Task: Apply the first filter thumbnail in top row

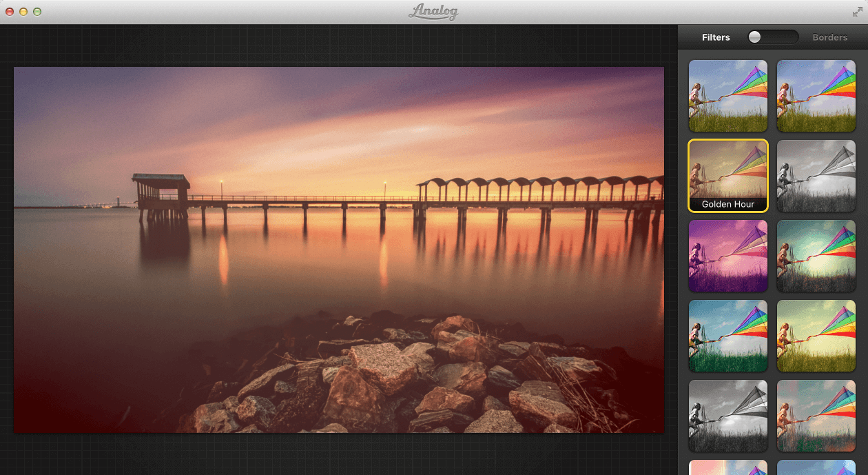Action: coord(728,96)
